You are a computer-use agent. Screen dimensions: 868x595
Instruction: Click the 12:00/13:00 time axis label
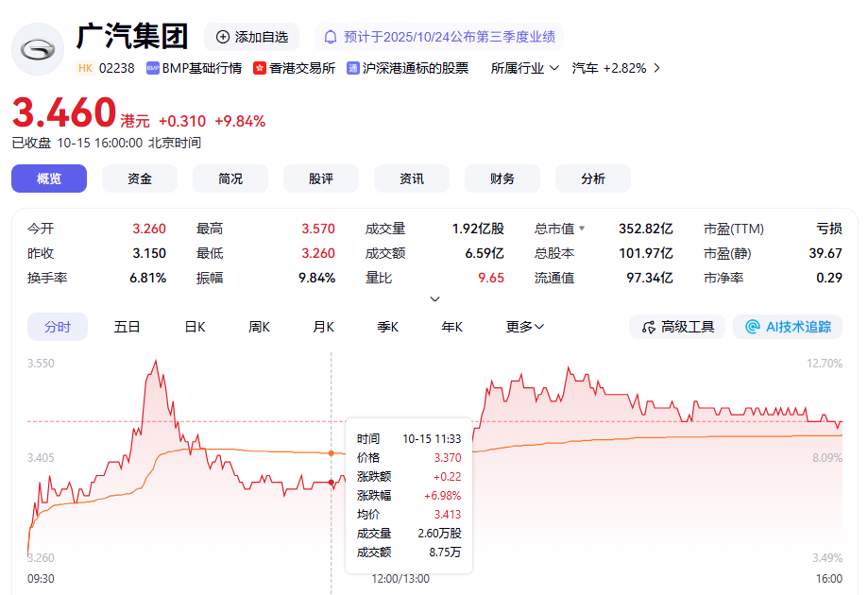click(x=400, y=578)
